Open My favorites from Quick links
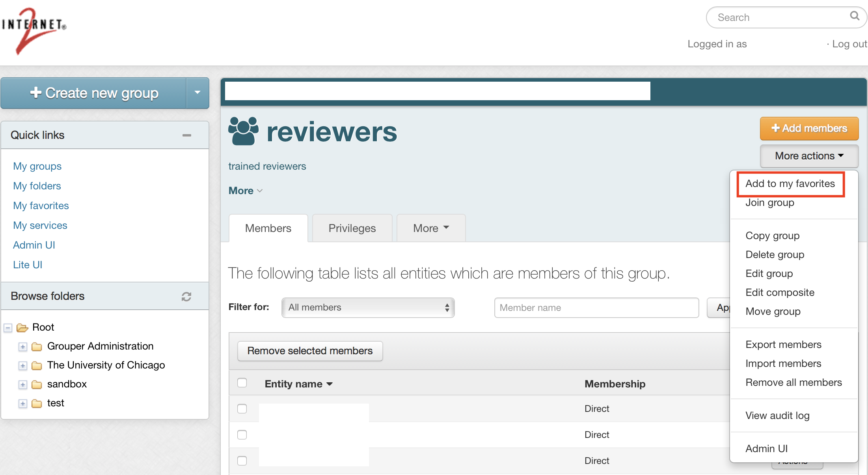This screenshot has width=868, height=475. pyautogui.click(x=41, y=206)
